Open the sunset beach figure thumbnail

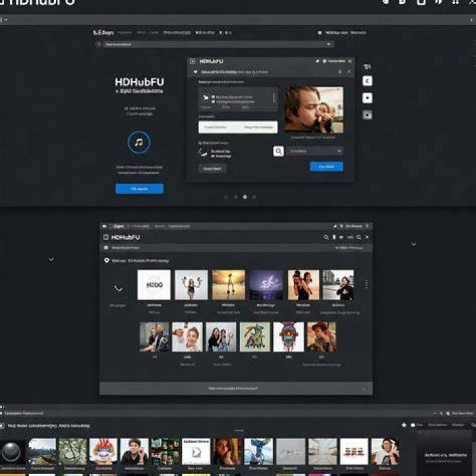point(229,285)
